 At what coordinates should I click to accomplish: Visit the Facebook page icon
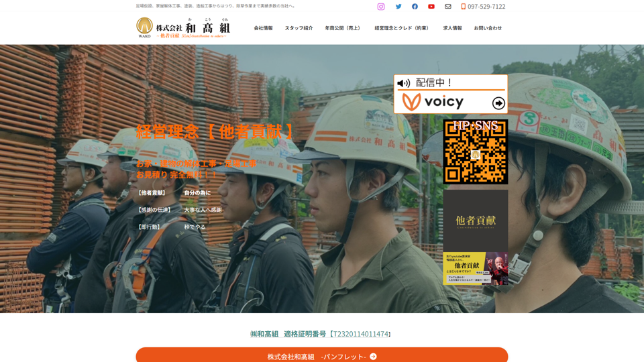pos(415,7)
